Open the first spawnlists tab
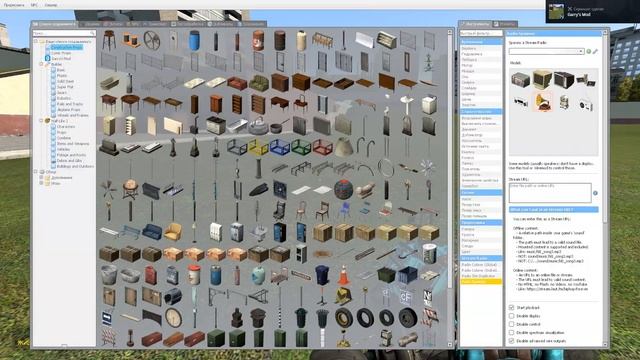Screen dimensions: 640x360 click(54, 24)
